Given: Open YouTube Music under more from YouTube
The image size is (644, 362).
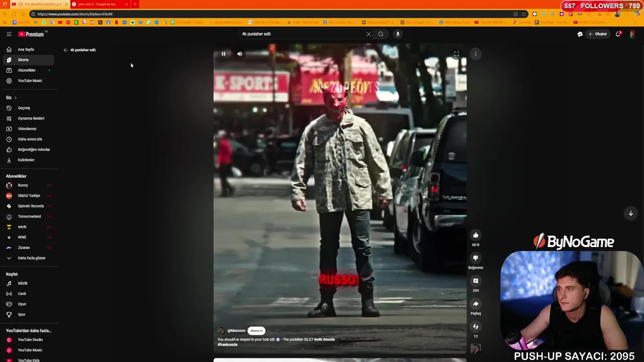Looking at the screenshot, I should (29, 350).
